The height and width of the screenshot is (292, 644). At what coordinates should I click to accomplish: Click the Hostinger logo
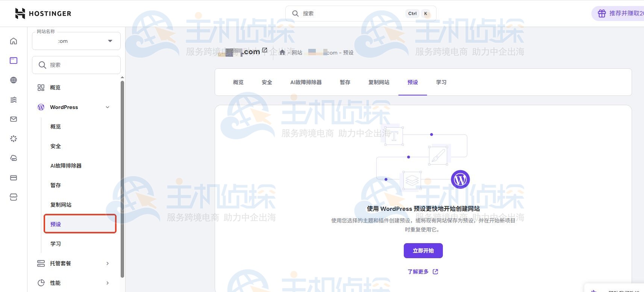(x=43, y=14)
